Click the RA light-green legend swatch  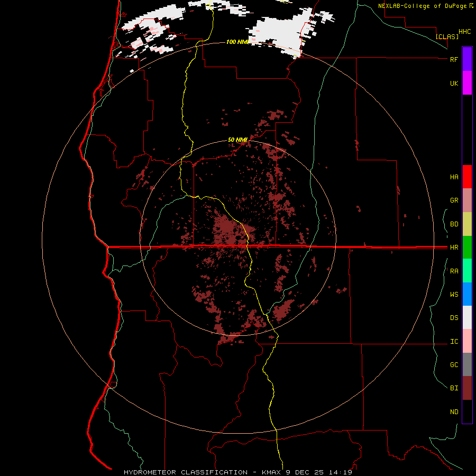pos(467,270)
